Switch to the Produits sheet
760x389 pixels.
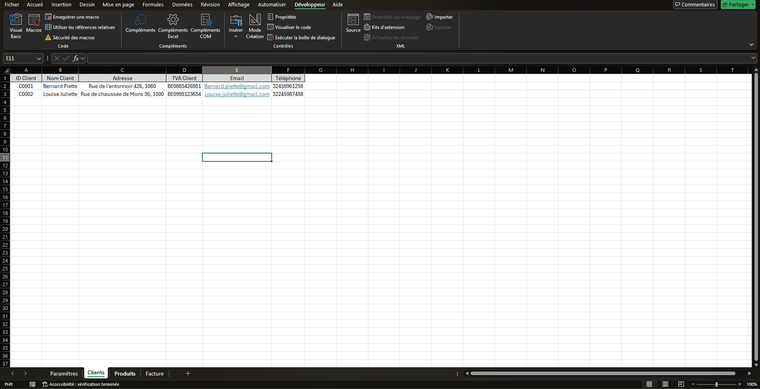(125, 373)
